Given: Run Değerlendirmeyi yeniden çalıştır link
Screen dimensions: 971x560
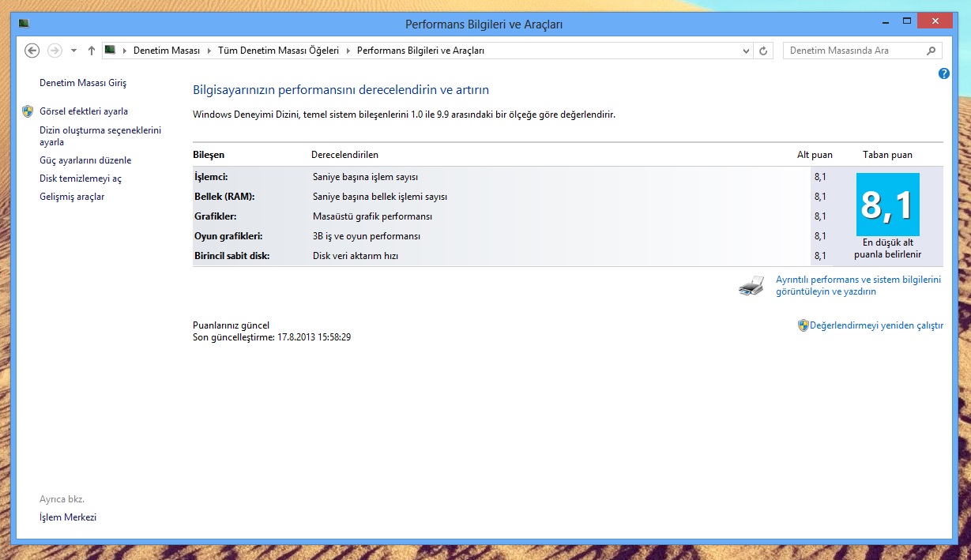Looking at the screenshot, I should coord(876,325).
